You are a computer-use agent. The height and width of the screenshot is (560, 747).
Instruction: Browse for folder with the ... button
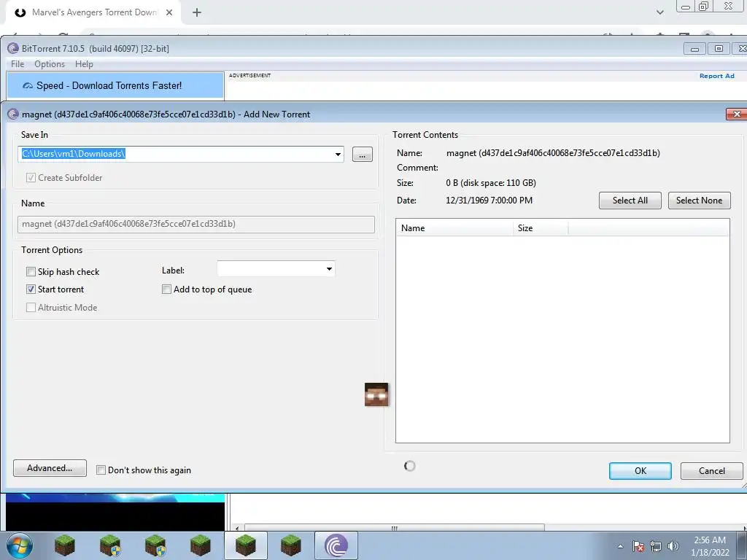[362, 155]
